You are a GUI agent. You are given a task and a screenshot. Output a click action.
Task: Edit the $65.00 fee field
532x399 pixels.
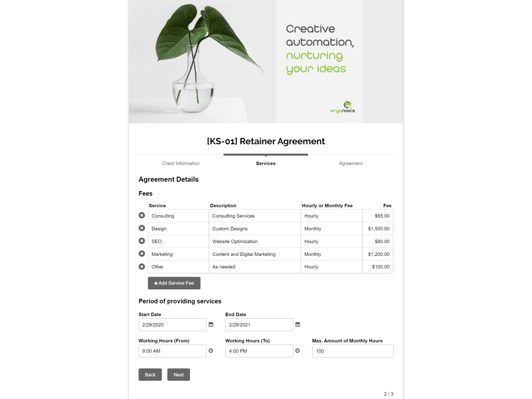coord(378,216)
